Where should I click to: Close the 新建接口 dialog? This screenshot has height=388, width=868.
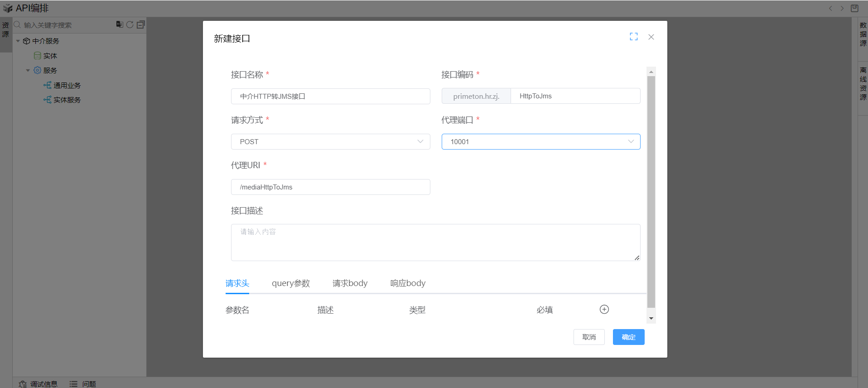(651, 37)
